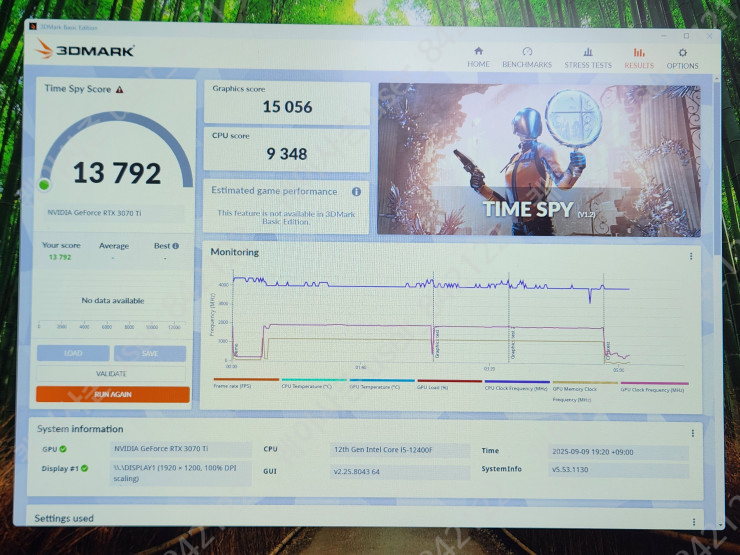Image resolution: width=740 pixels, height=555 pixels.
Task: Go to the STRESS TESTS section
Action: click(x=588, y=58)
